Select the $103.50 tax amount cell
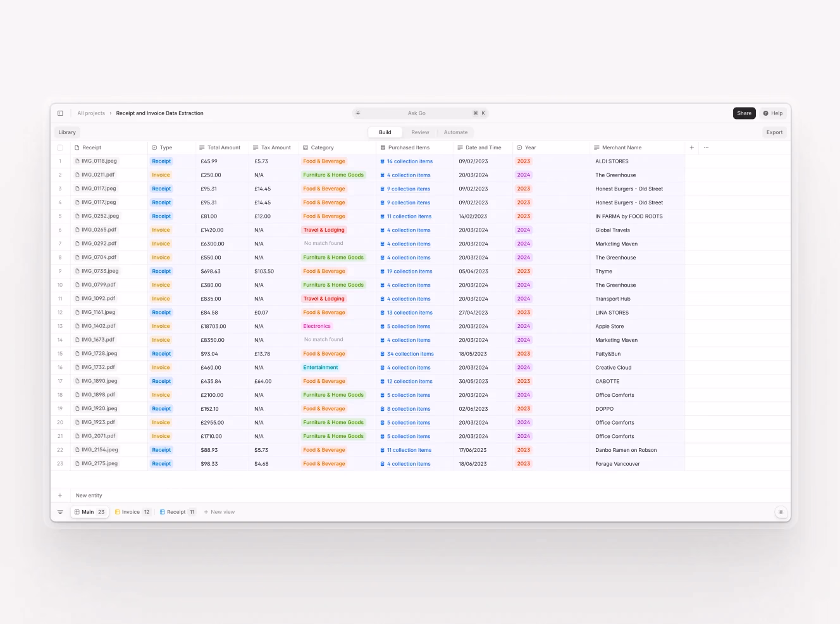 tap(274, 271)
